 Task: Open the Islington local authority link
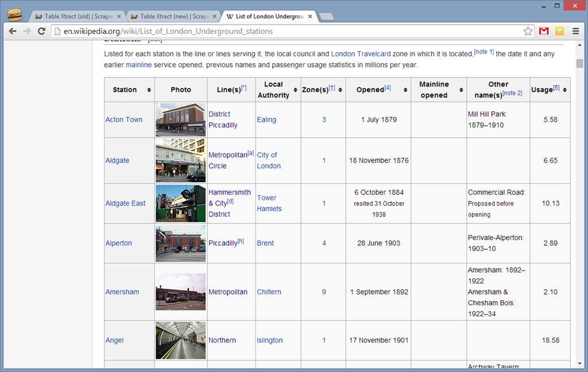pyautogui.click(x=270, y=340)
